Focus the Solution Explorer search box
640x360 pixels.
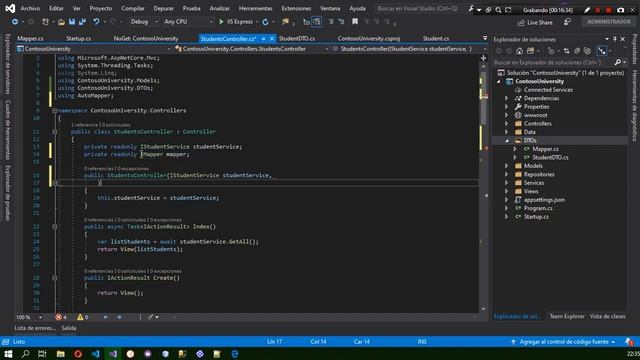553,62
